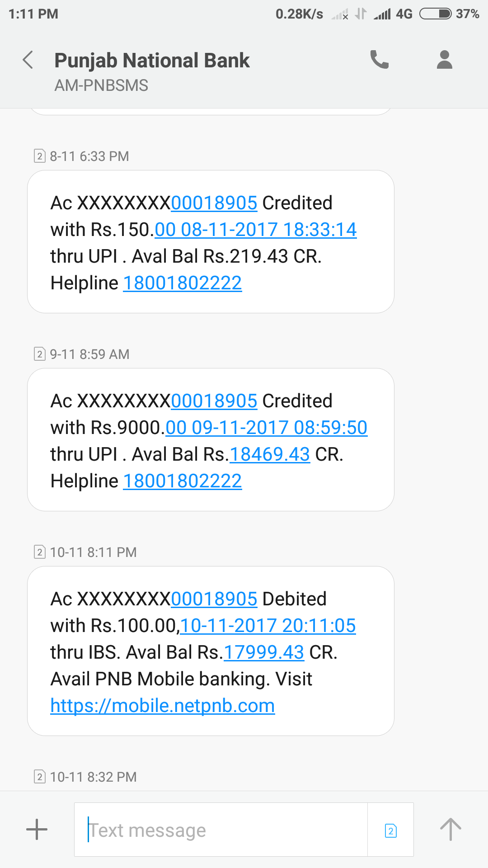Tap account number link in Debited message
This screenshot has width=488, height=868.
pos(214,599)
